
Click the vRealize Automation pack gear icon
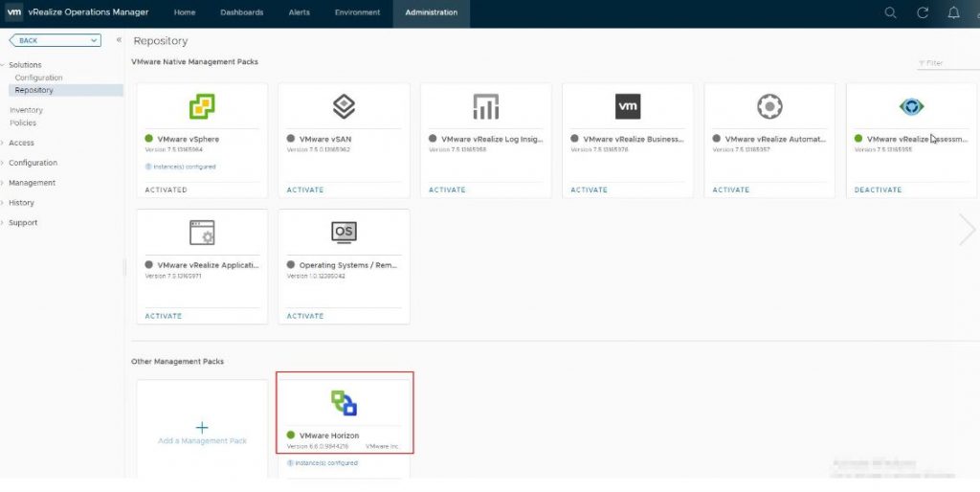[769, 106]
